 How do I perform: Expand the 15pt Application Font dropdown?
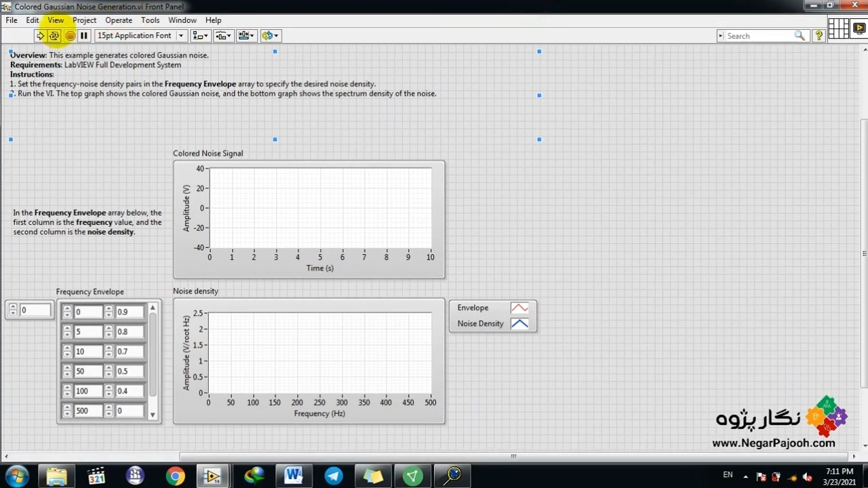coord(181,36)
